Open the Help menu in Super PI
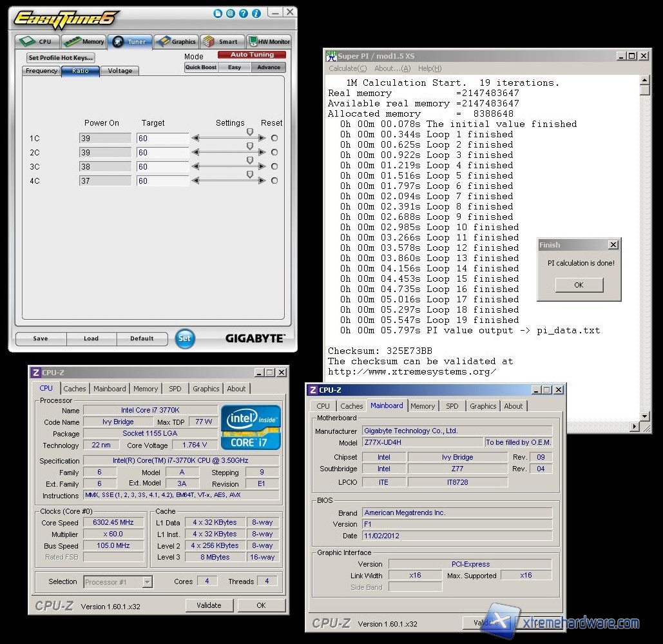The width and height of the screenshot is (663, 644). tap(430, 68)
